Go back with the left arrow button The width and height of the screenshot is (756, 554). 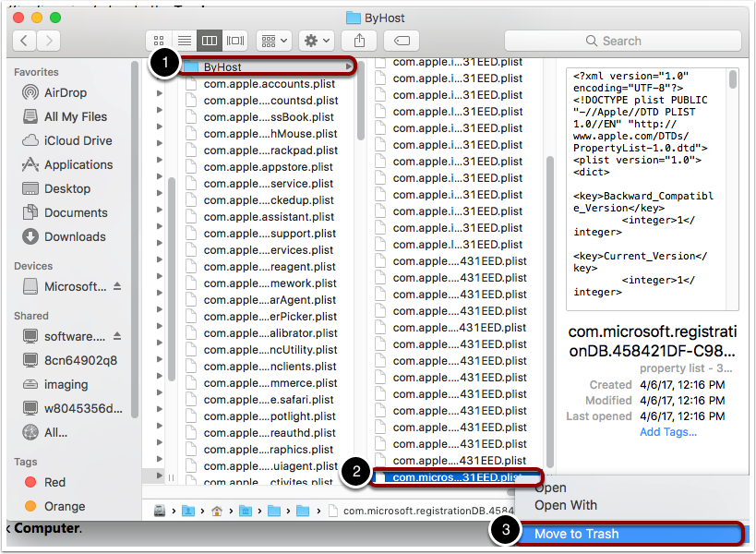[24, 41]
